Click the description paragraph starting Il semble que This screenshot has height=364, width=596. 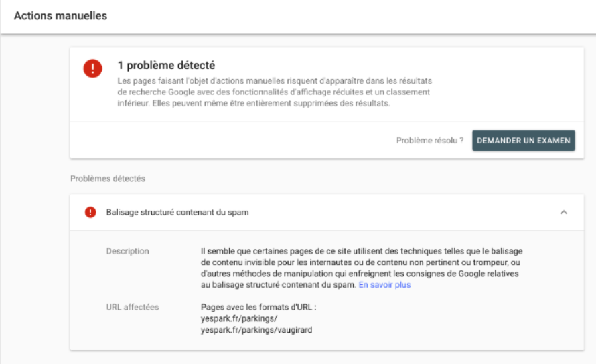pos(362,268)
